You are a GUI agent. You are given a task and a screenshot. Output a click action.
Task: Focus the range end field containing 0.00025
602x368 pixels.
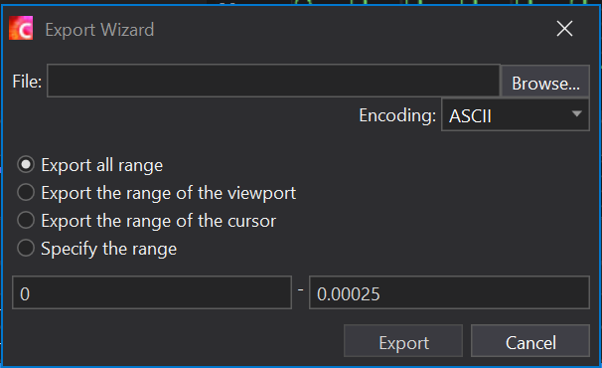449,292
